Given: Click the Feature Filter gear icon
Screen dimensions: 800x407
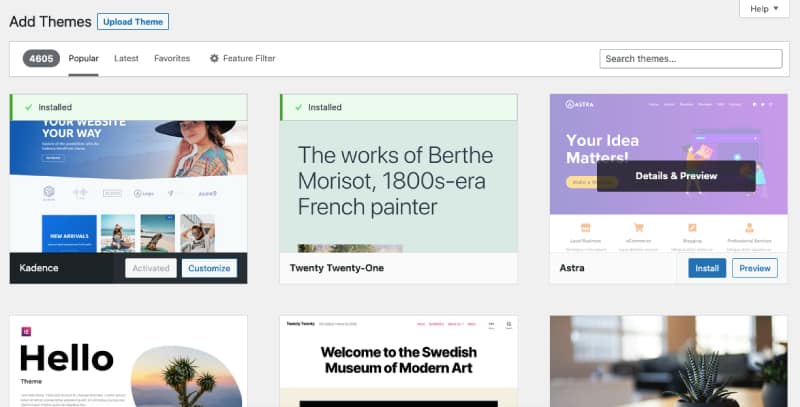Looking at the screenshot, I should tap(214, 59).
